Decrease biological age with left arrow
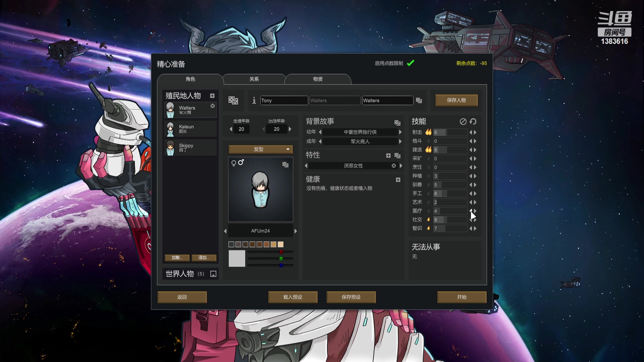644x362 pixels. pos(231,129)
